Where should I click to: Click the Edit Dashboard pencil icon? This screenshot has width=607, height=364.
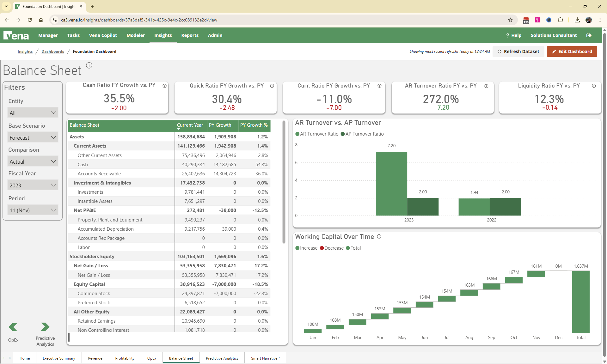click(554, 51)
